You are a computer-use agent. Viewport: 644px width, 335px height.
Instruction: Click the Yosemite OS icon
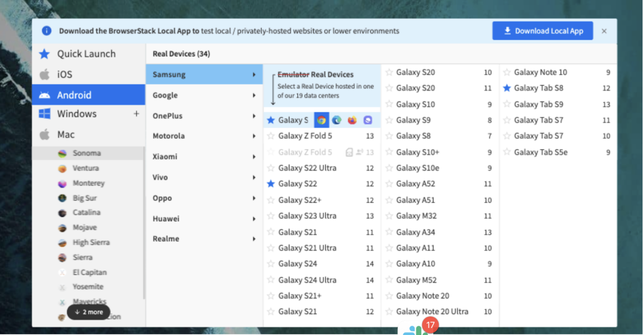[62, 287]
